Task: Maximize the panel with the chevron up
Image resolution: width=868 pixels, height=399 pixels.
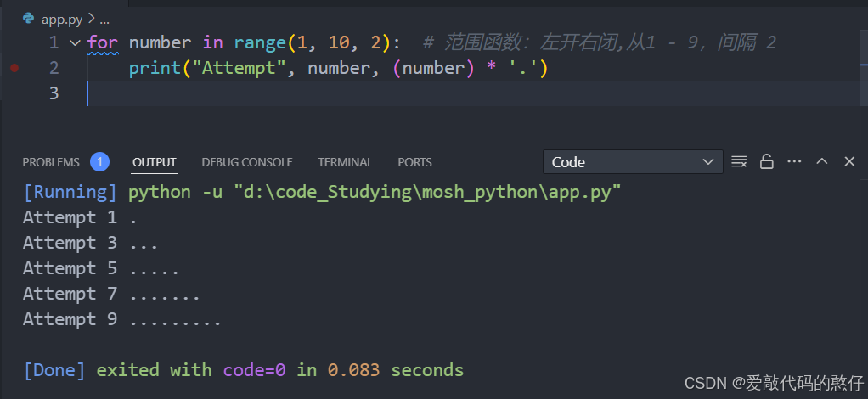Action: pyautogui.click(x=822, y=161)
